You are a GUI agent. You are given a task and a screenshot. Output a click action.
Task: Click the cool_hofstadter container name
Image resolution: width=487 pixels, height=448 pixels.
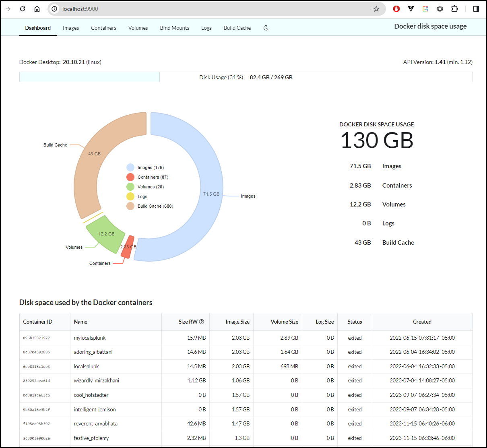click(91, 395)
